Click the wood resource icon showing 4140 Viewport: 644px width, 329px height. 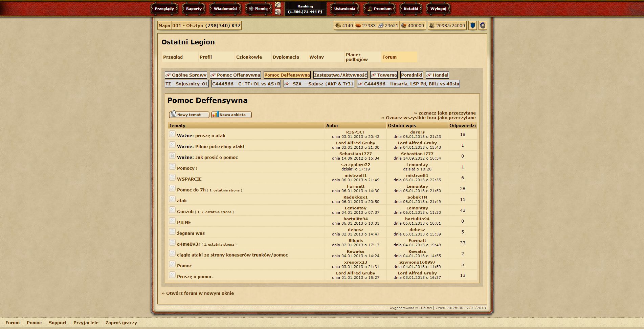pyautogui.click(x=338, y=25)
